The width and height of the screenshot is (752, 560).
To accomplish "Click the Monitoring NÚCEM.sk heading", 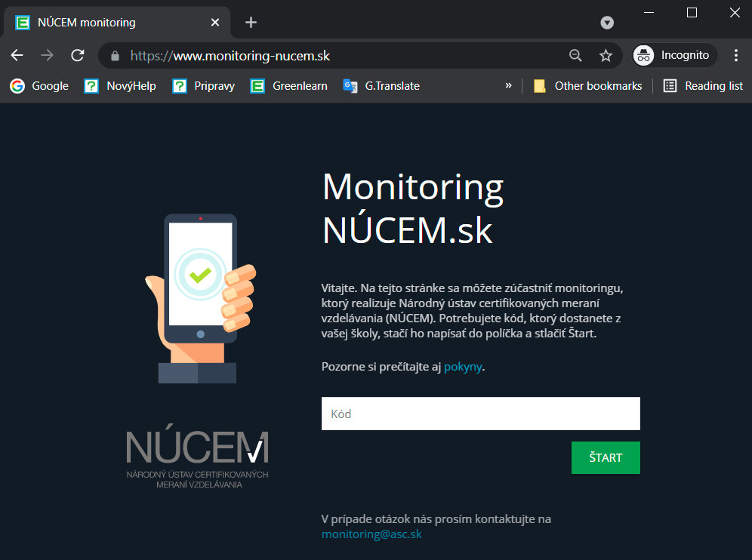I will coord(413,208).
